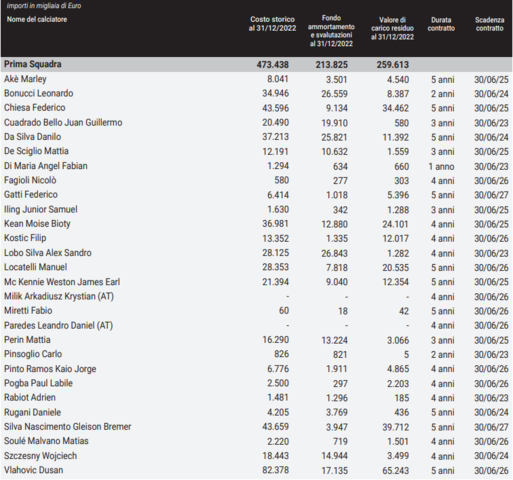Click Di Maria's contract duration '1 anno'
This screenshot has width=513, height=480.
(441, 166)
